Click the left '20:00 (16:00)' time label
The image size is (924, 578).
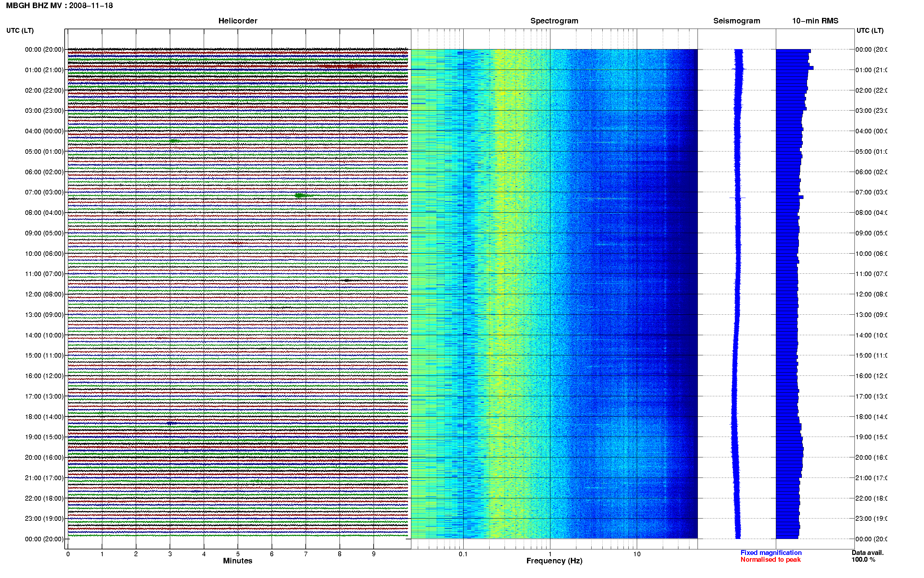coord(44,458)
